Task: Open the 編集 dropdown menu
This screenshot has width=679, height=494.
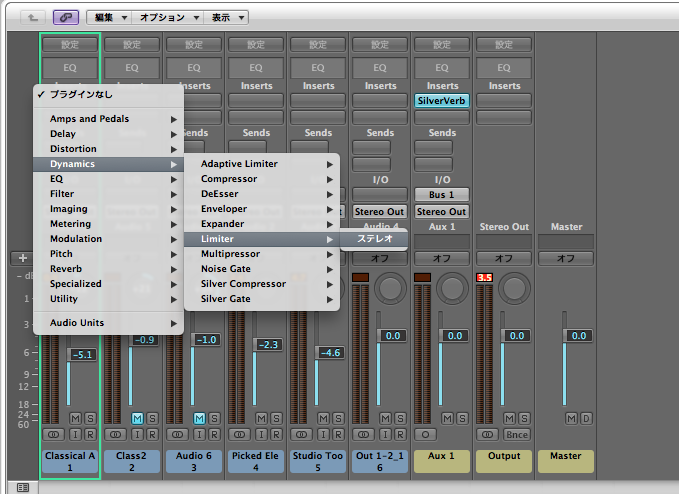Action: tap(110, 17)
